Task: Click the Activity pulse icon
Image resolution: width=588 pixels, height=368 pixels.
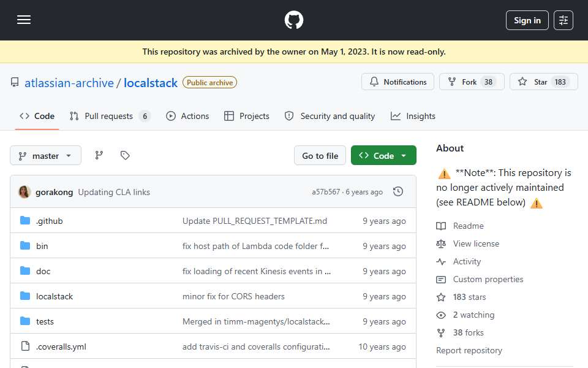Action: coord(441,262)
